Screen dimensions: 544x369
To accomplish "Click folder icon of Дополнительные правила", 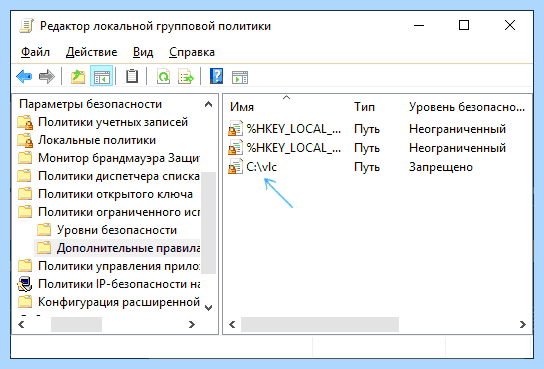I will (44, 248).
